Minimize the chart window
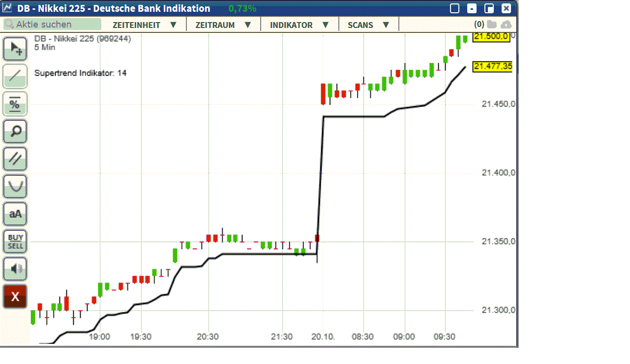Viewport: 630px width, 364px height. click(472, 8)
